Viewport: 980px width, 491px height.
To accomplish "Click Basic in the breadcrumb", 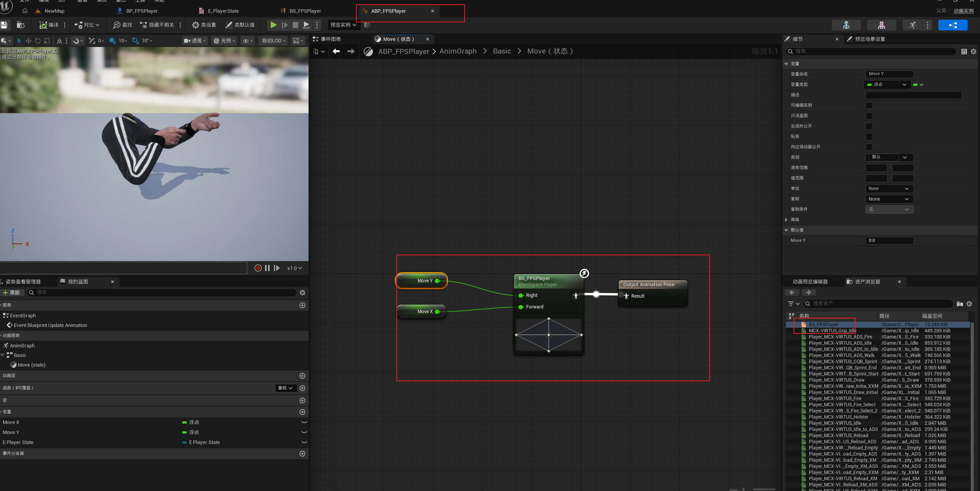I will [x=502, y=51].
